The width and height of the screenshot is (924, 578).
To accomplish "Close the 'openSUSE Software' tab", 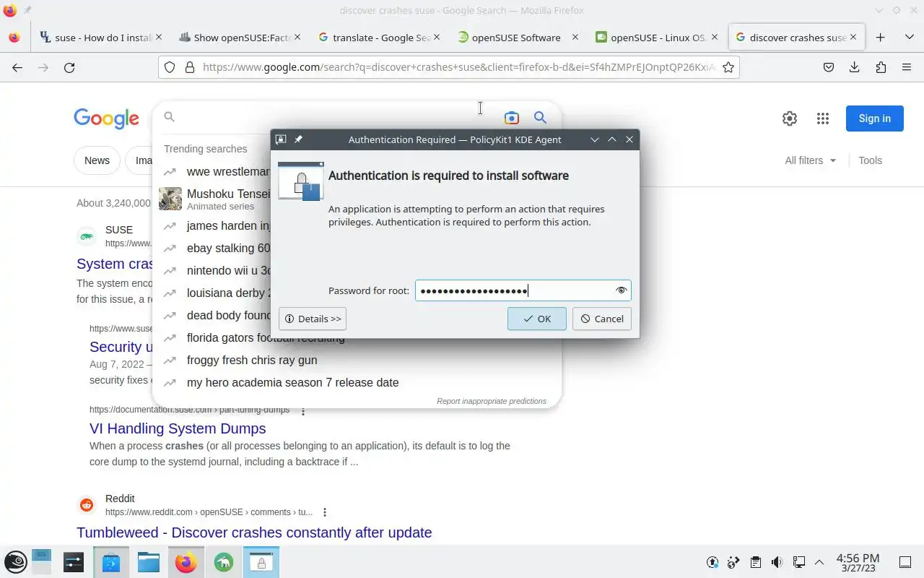I will [575, 37].
